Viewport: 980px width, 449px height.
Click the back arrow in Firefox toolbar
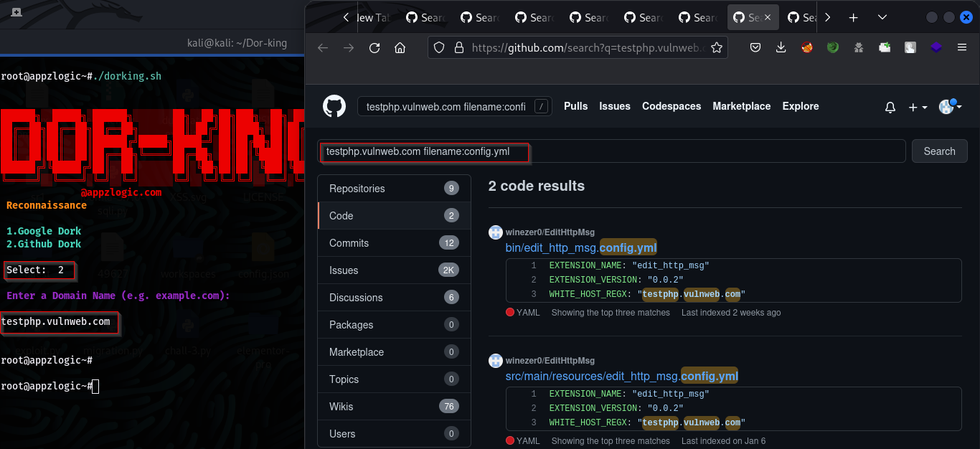click(323, 48)
